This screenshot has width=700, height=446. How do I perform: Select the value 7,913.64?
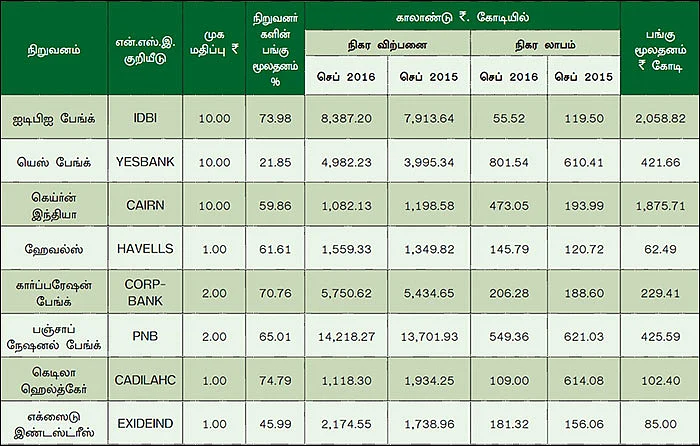click(429, 118)
